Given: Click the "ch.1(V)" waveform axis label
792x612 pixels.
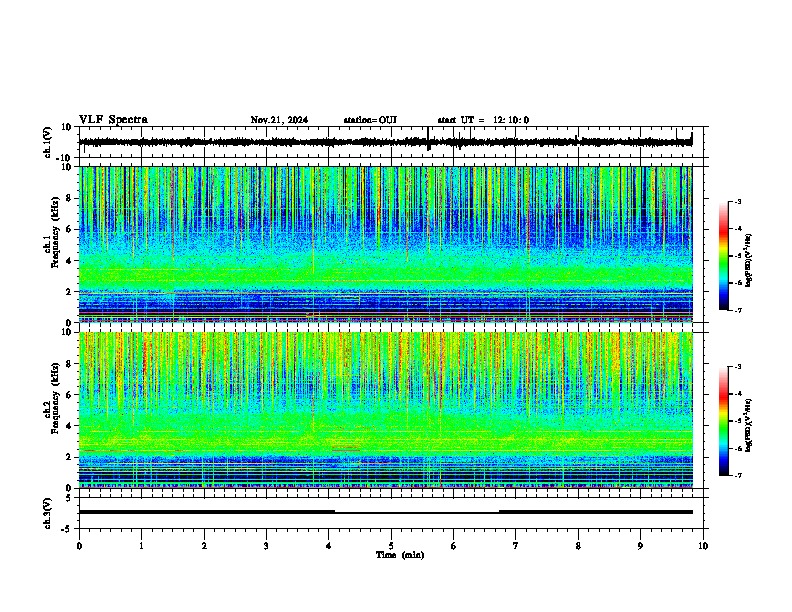Looking at the screenshot, I should [48, 142].
